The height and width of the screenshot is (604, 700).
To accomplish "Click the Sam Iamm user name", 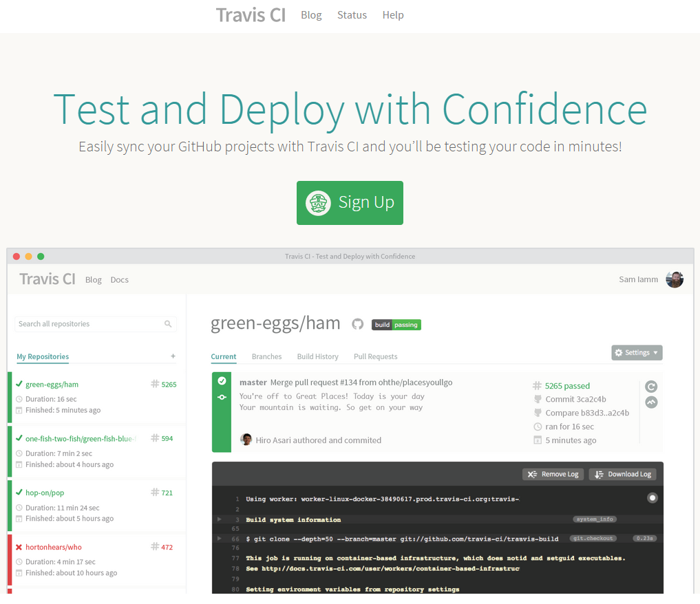I will point(638,279).
